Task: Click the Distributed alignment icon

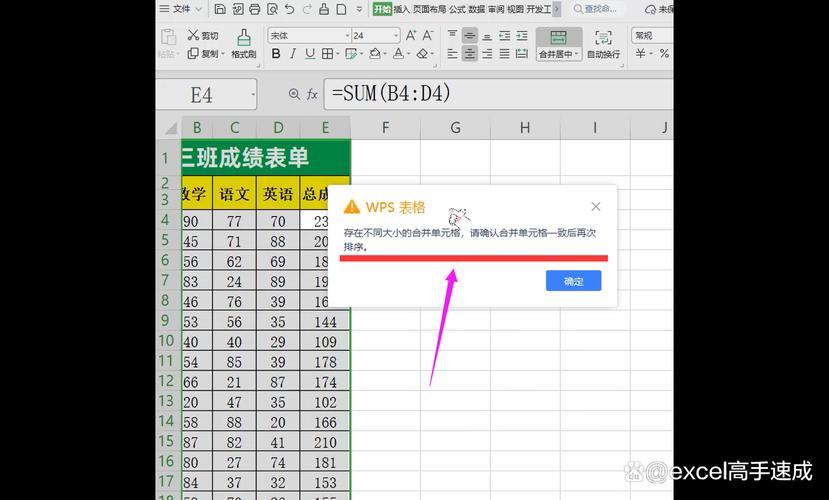Action: [522, 53]
